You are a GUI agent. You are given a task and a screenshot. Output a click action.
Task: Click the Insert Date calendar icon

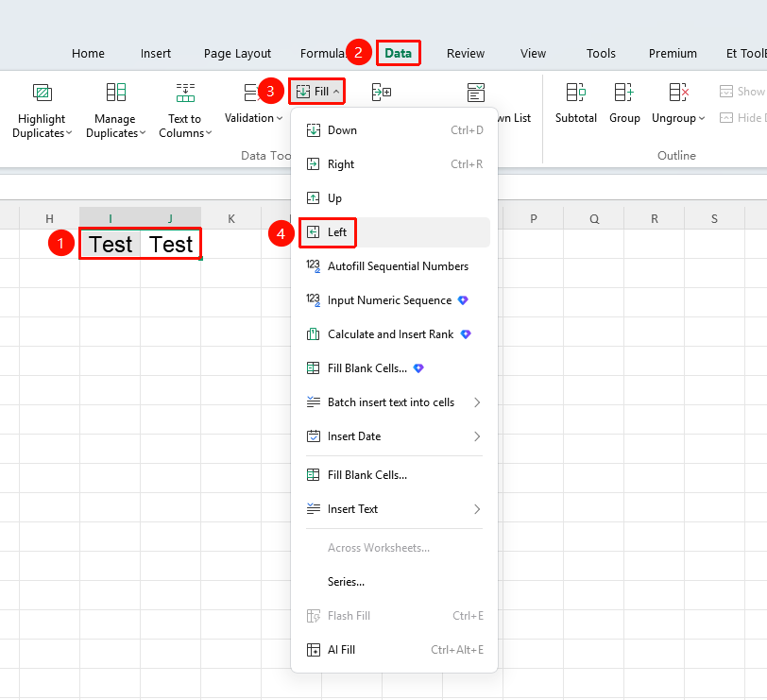(x=313, y=435)
